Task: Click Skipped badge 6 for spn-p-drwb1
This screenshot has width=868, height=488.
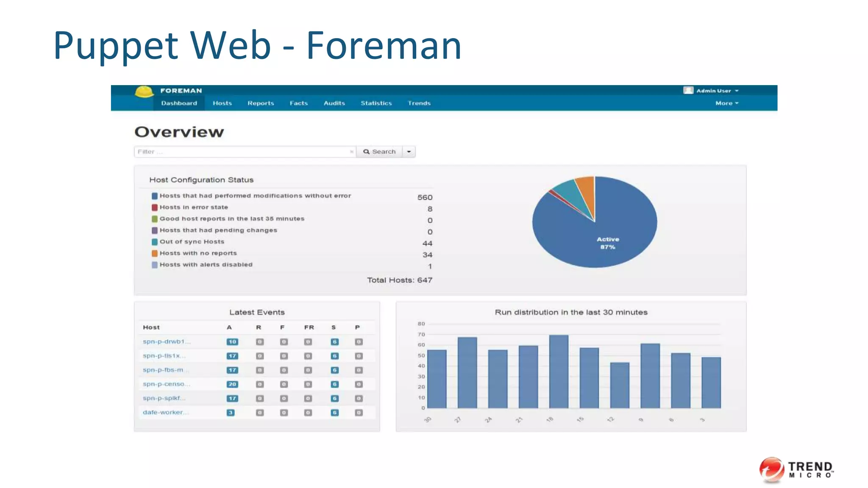Action: point(335,342)
